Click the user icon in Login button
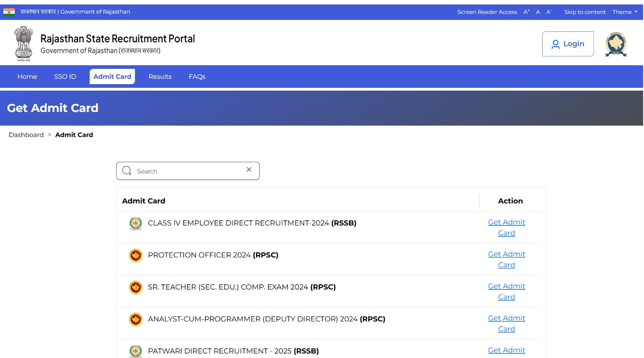644x358 pixels. click(555, 44)
